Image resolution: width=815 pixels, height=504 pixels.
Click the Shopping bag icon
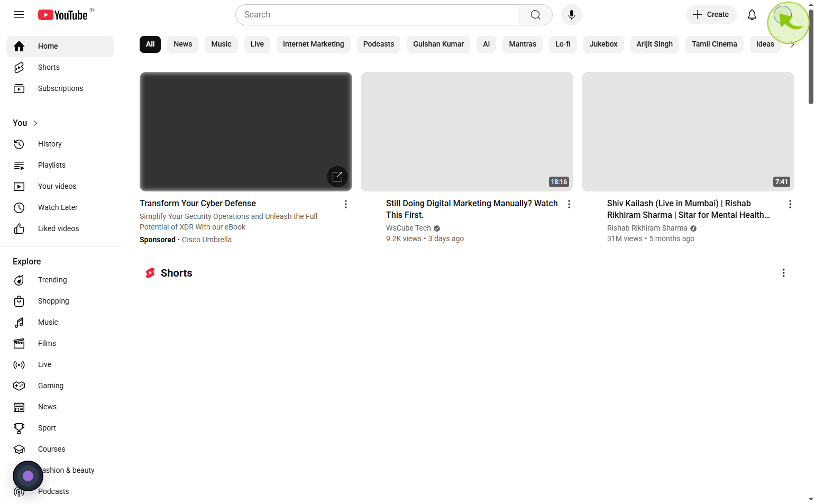click(x=19, y=301)
